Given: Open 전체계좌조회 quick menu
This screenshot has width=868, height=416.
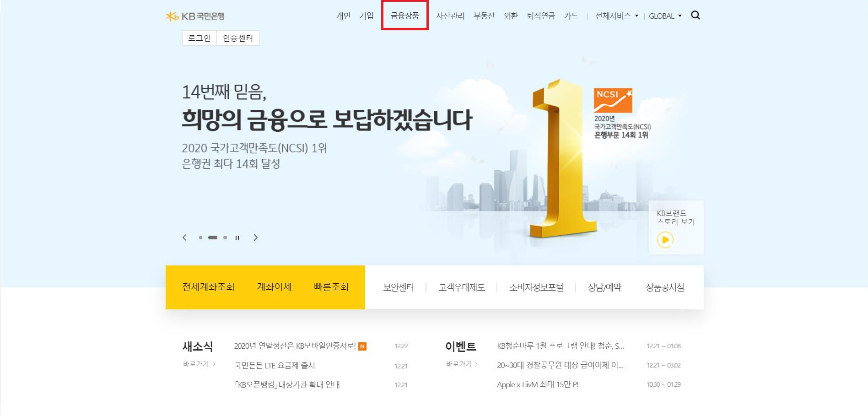Looking at the screenshot, I should point(208,287).
